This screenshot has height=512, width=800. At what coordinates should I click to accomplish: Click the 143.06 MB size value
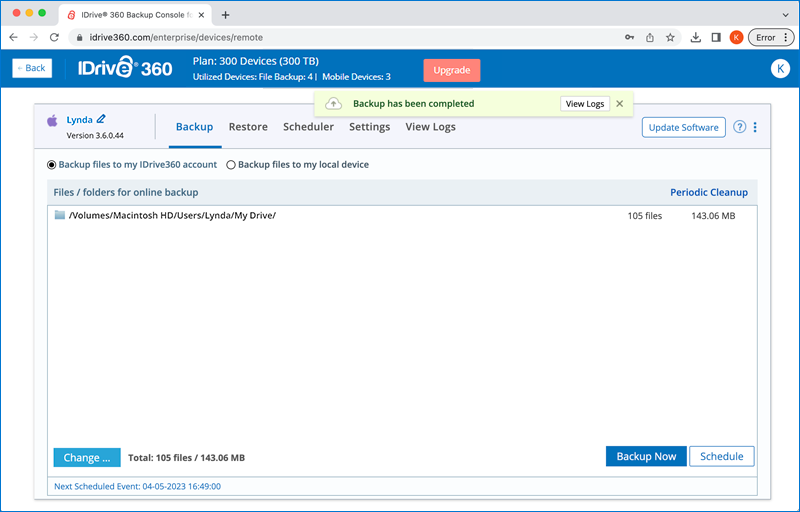point(713,216)
